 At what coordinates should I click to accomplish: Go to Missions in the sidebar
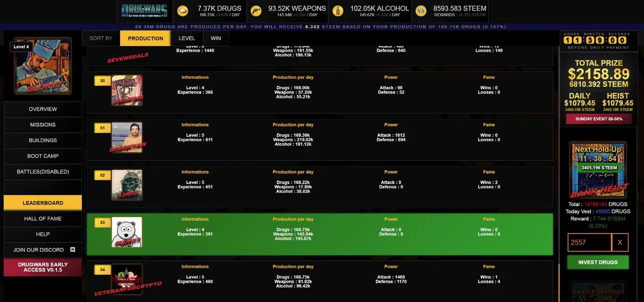pos(43,125)
